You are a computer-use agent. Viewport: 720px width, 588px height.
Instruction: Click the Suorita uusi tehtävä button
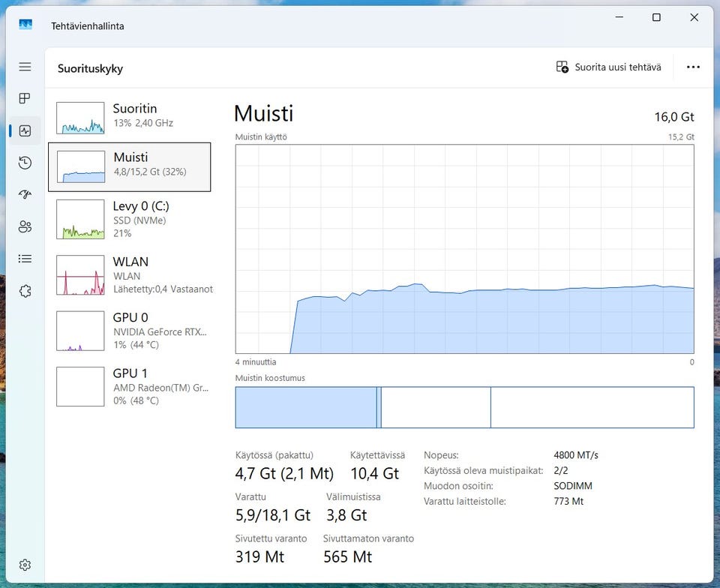click(x=609, y=67)
